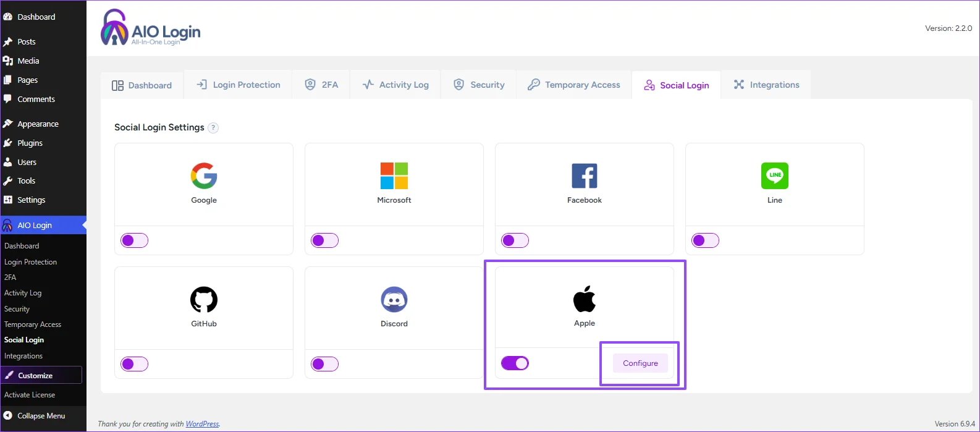The height and width of the screenshot is (432, 980).
Task: Click the 'Version 6.9.4' footer text
Action: [x=955, y=424]
